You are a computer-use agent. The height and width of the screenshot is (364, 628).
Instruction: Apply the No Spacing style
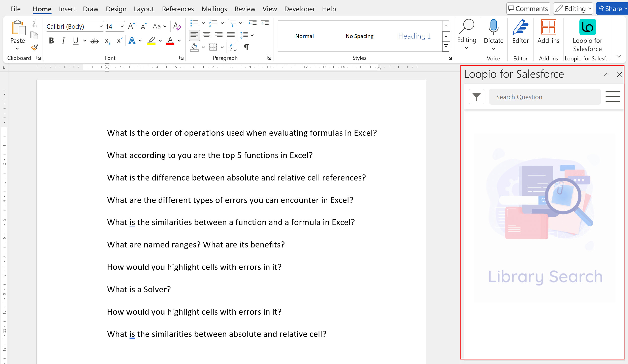pos(360,36)
